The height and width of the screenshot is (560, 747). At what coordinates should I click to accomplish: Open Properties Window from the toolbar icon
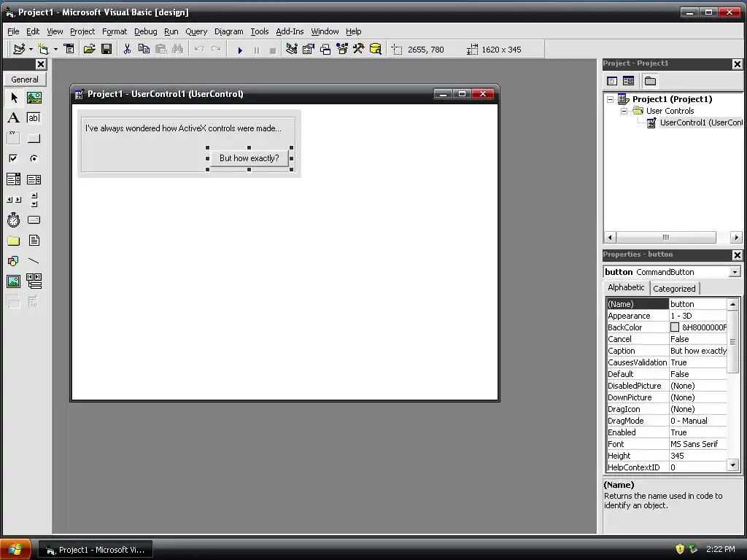tap(309, 49)
